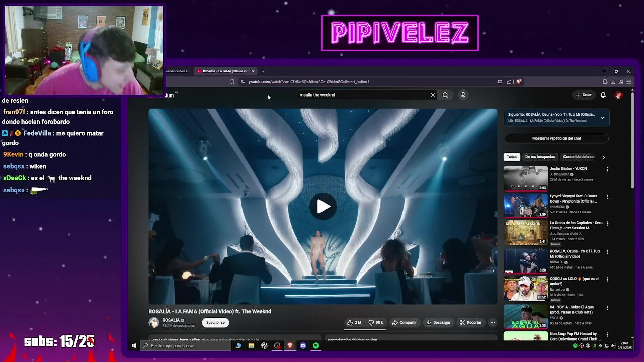Open more actions ellipsis beside Recortar
Viewport: 644px width, 362px height.
[493, 322]
